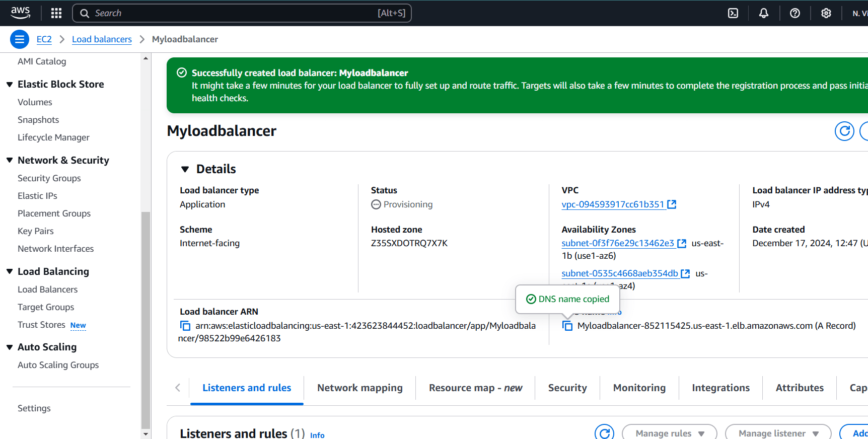
Task: Click the hosted zone Z35SXDOTRQ7X7K value
Action: 409,243
